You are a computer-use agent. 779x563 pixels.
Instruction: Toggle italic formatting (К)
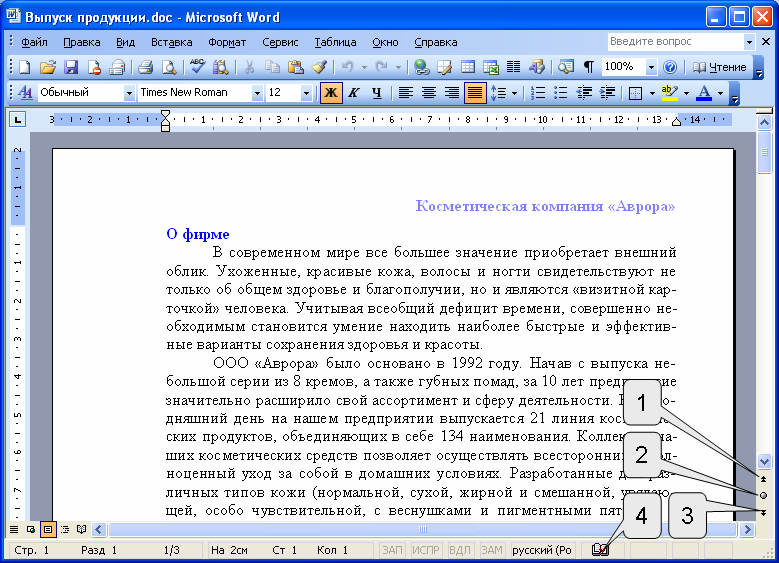(354, 92)
